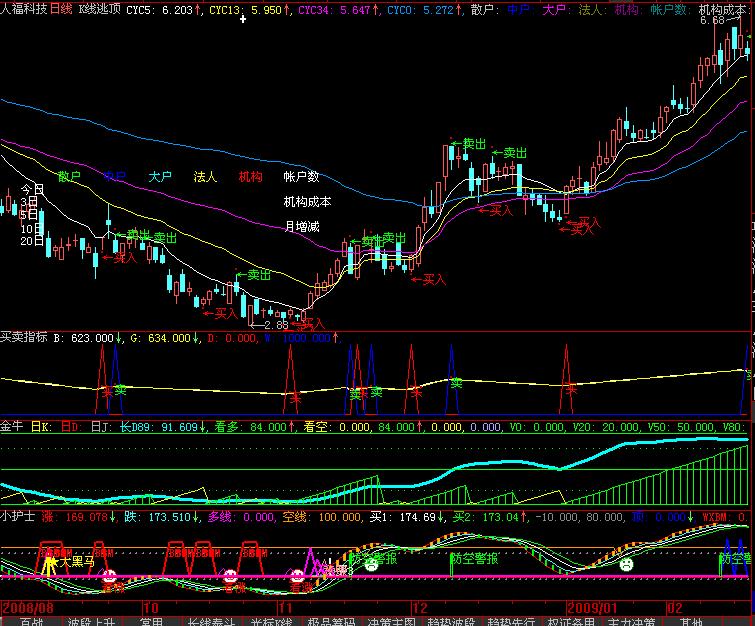Screen dimensions: 755x626
Task: Click the 机构成本 label in chart area
Action: [307, 202]
